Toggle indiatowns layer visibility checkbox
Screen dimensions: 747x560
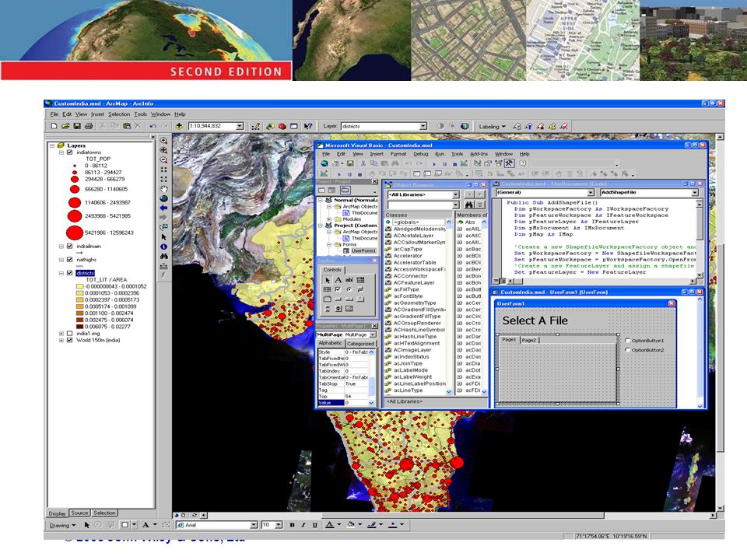(69, 152)
